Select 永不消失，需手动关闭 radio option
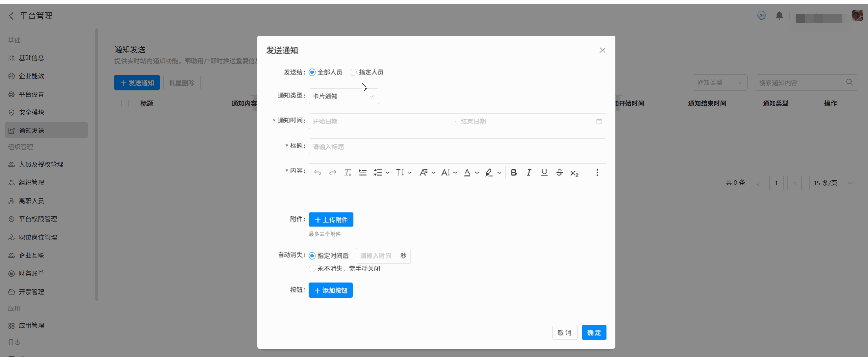 click(312, 269)
